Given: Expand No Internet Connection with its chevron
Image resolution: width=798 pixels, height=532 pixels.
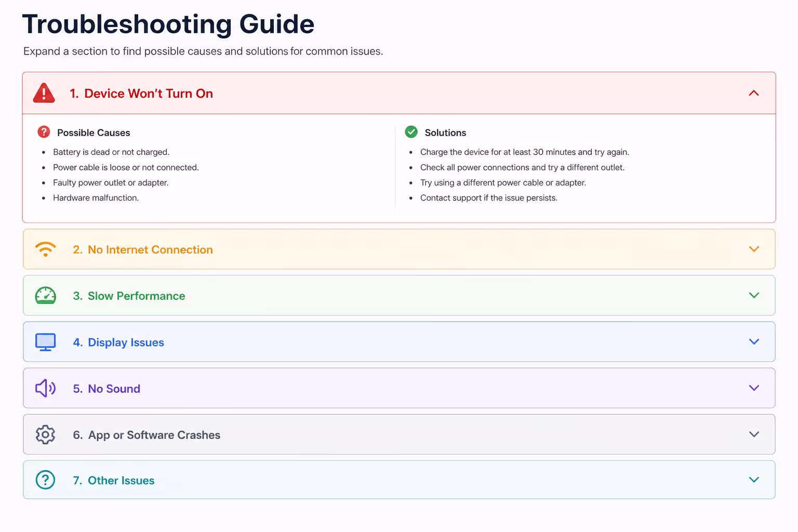Looking at the screenshot, I should click(754, 249).
